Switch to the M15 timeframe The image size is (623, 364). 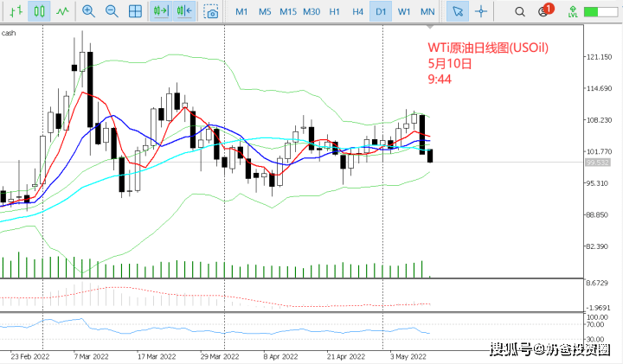point(288,11)
